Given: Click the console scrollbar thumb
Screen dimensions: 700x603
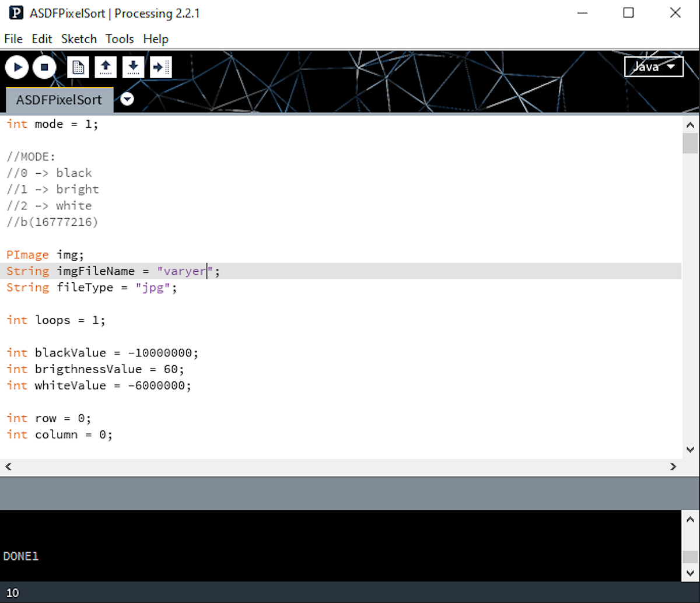Looking at the screenshot, I should tap(690, 557).
